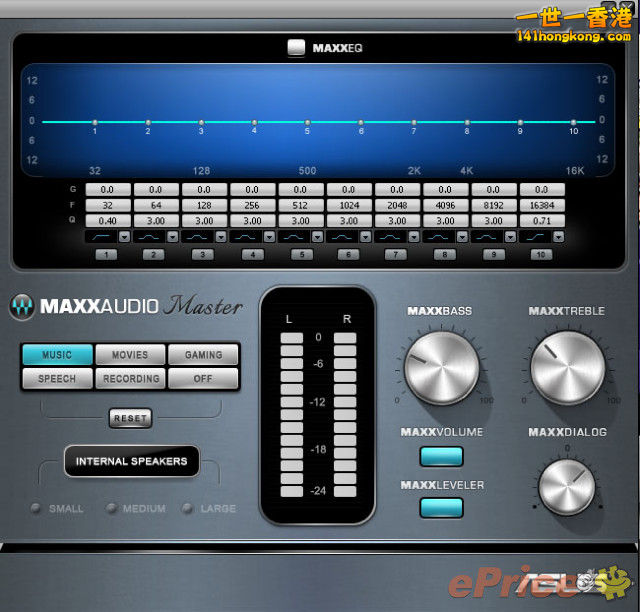Switch to the Gaming preset
Screen dimensions: 640x612
203,355
